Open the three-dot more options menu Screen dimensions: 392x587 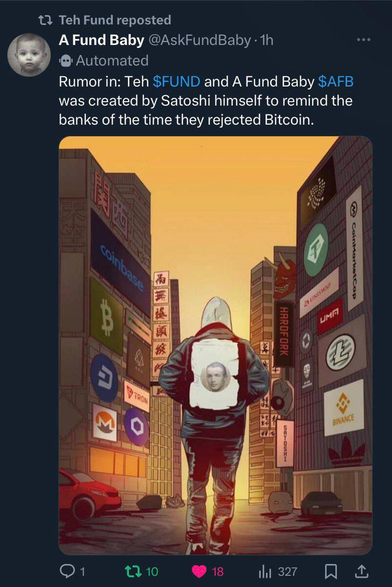[364, 40]
